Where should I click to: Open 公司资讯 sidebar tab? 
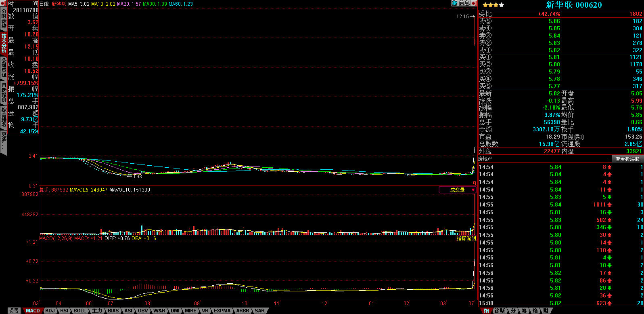click(x=4, y=67)
